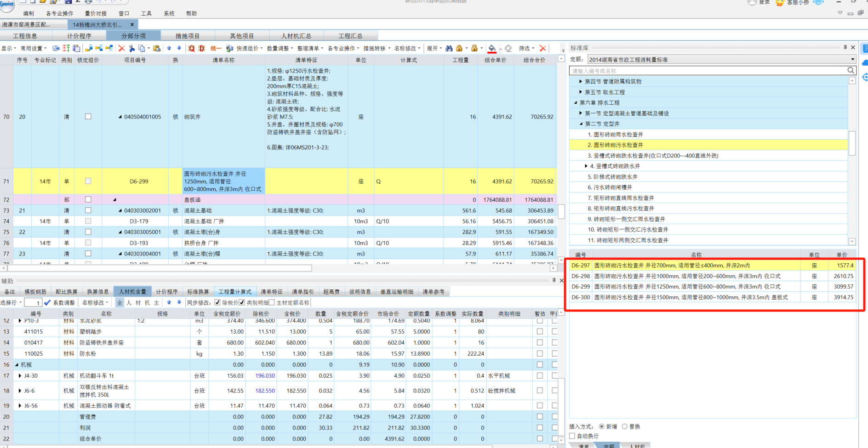Viewport: 868px width, 448px height.
Task: Click the second padlock unlock icon
Action: [474, 48]
